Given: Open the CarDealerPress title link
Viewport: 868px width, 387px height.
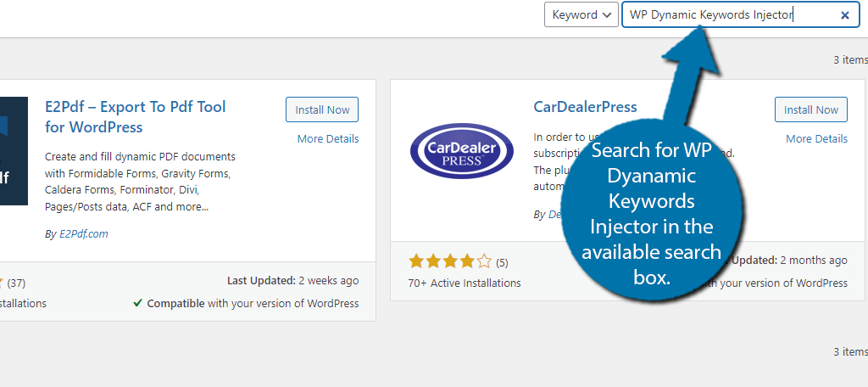Looking at the screenshot, I should [585, 106].
